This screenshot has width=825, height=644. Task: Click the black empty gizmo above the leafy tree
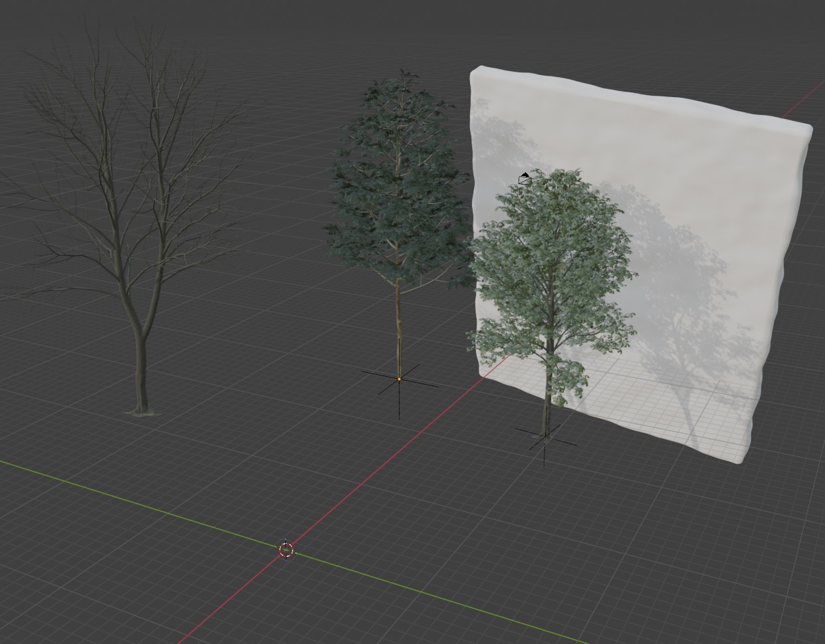click(524, 177)
